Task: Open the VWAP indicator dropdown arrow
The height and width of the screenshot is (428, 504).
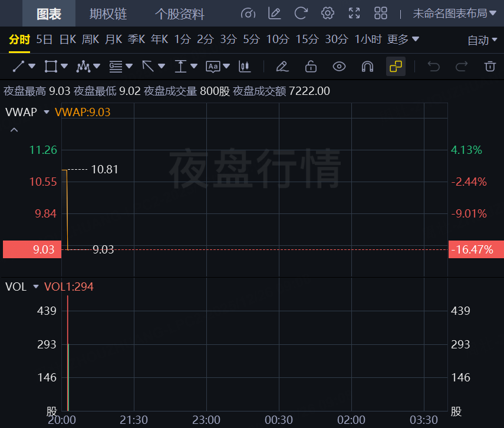Action: point(47,111)
